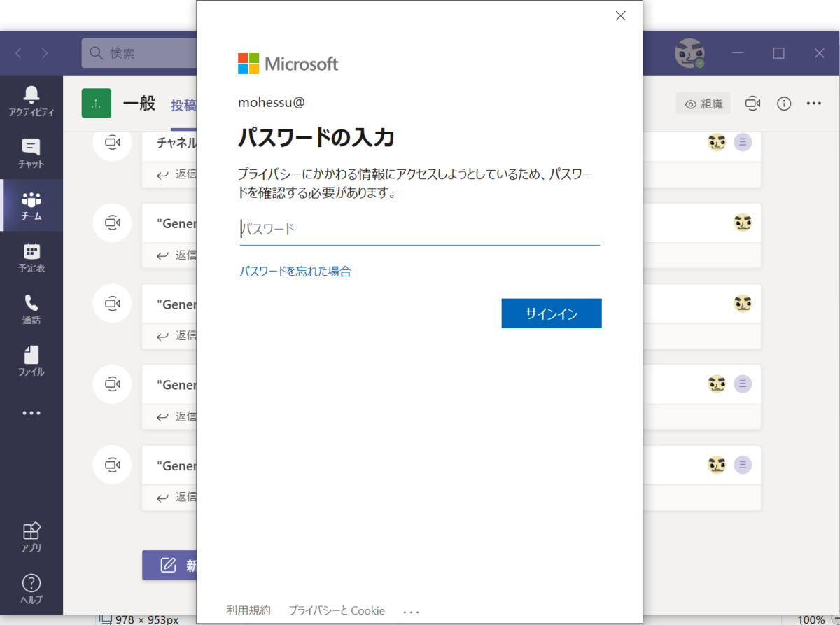This screenshot has width=840, height=625.
Task: Open channel info icon in header
Action: coord(784,104)
